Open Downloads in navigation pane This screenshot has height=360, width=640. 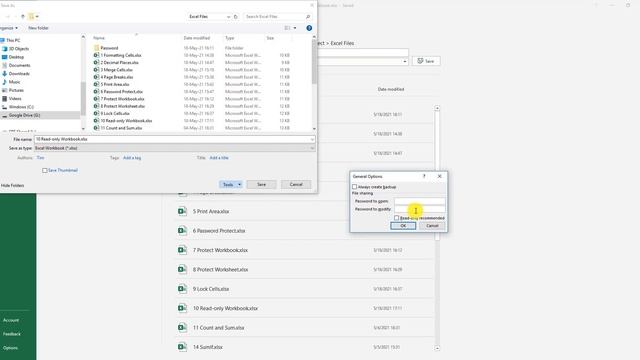pos(19,73)
